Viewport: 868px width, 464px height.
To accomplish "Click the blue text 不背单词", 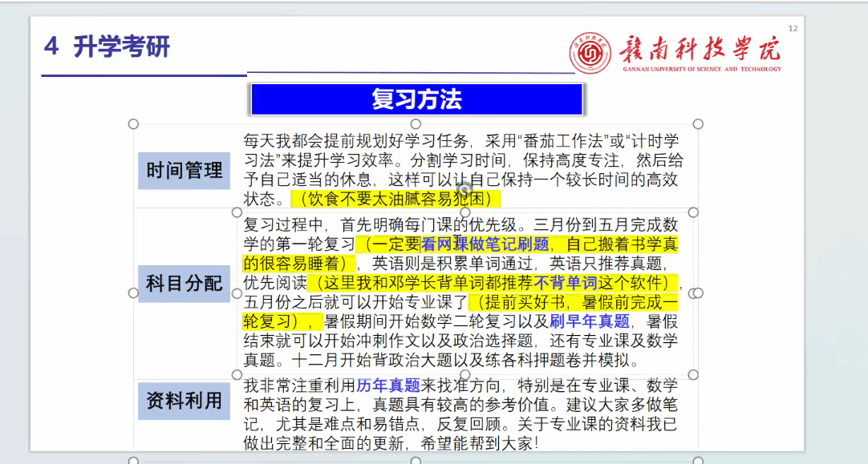I will pos(566,283).
